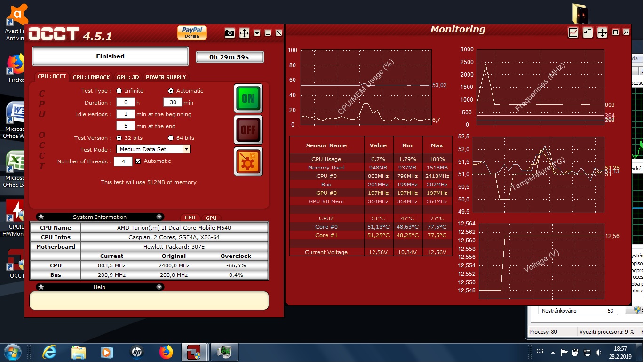
Task: Click the Action Center flag tray icon
Action: pyautogui.click(x=564, y=352)
